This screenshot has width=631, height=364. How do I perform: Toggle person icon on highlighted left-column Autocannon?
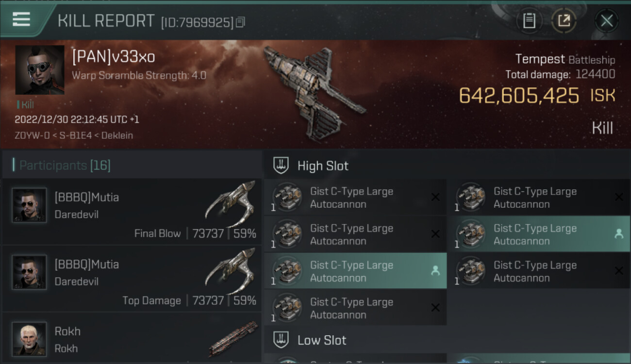pyautogui.click(x=435, y=271)
